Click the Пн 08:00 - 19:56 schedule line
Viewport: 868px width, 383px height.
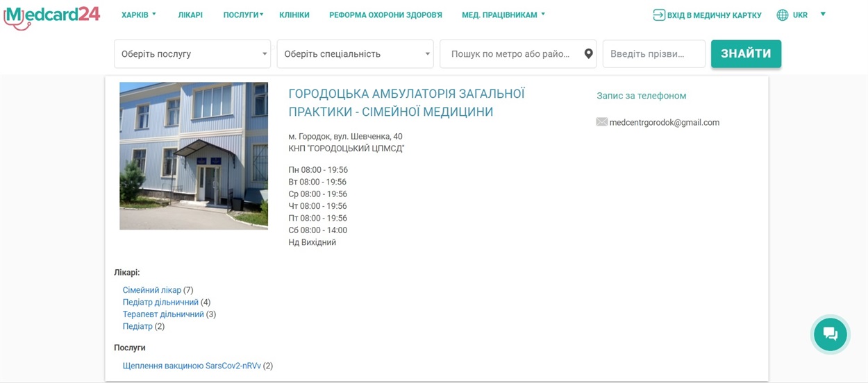coord(318,170)
